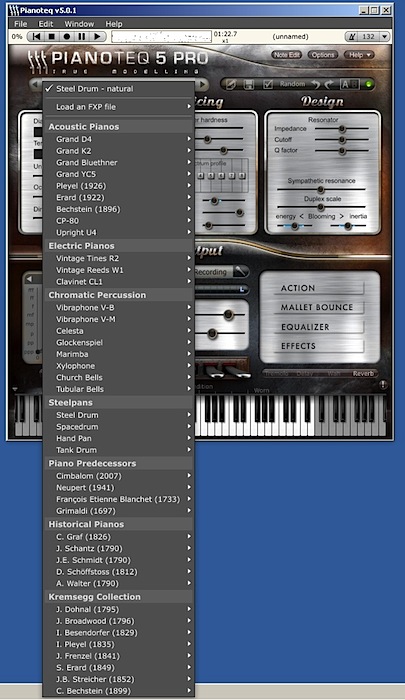Expand the Steel Drum submenu
405x700 pixels.
point(118,415)
